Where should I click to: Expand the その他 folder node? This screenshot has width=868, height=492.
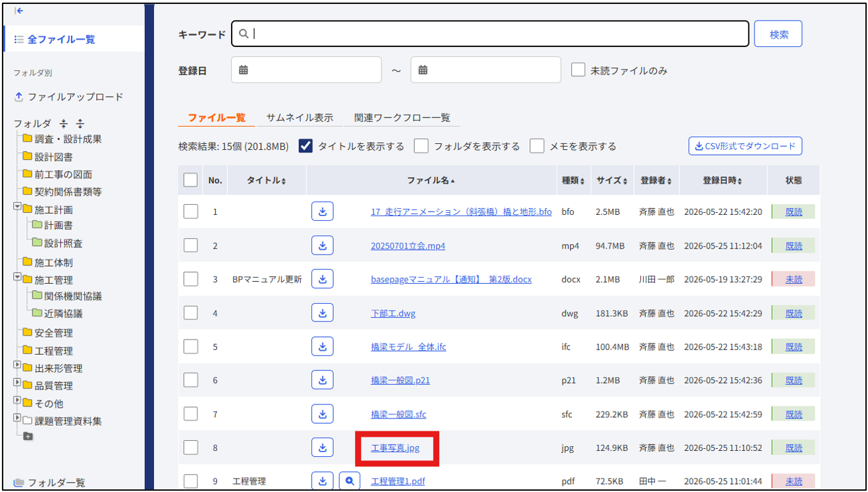click(17, 400)
